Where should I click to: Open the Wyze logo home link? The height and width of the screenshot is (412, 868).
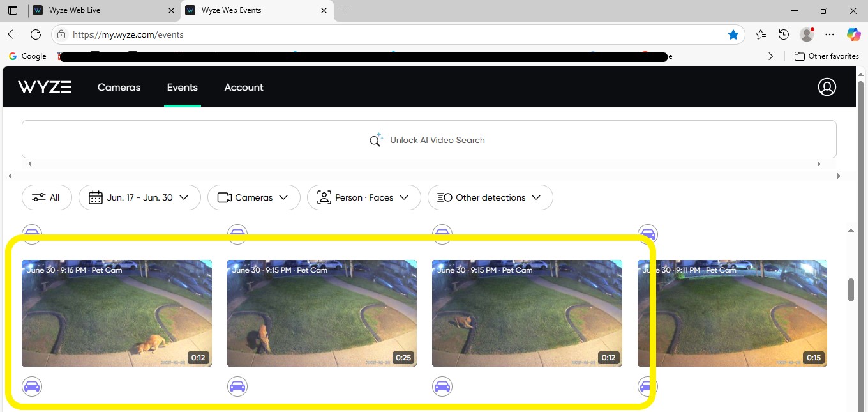click(x=45, y=88)
